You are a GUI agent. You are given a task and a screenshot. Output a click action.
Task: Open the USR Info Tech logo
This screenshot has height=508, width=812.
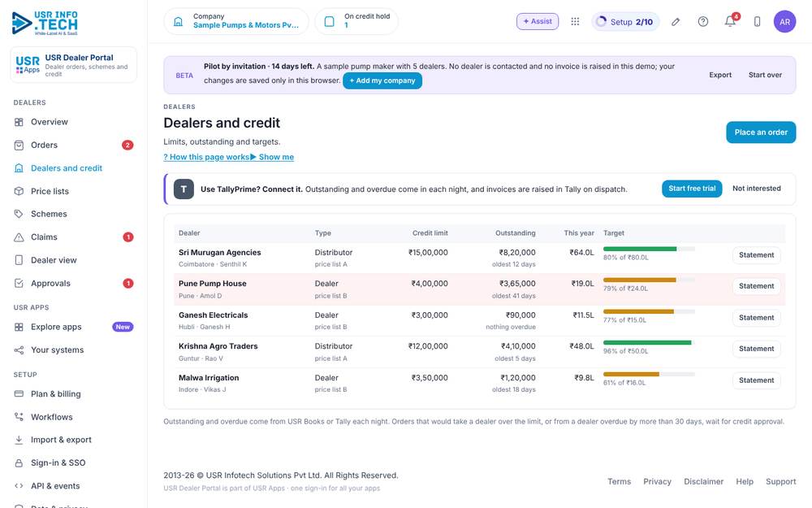pyautogui.click(x=45, y=23)
